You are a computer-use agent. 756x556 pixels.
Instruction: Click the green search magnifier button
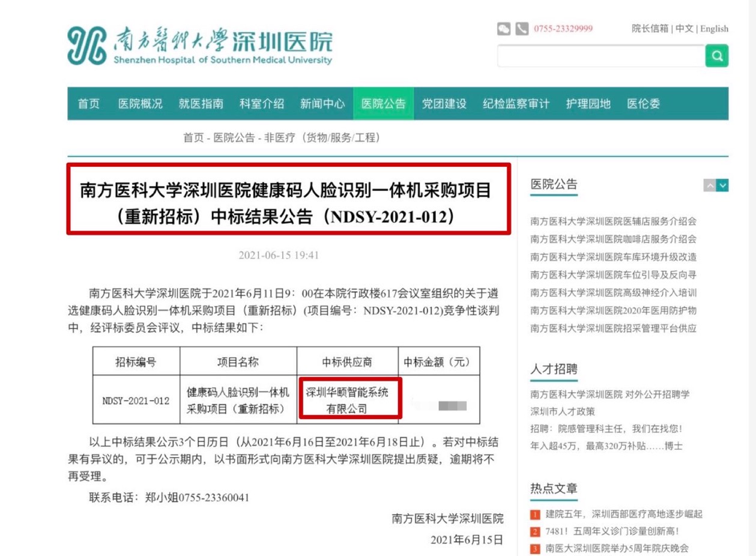point(716,56)
